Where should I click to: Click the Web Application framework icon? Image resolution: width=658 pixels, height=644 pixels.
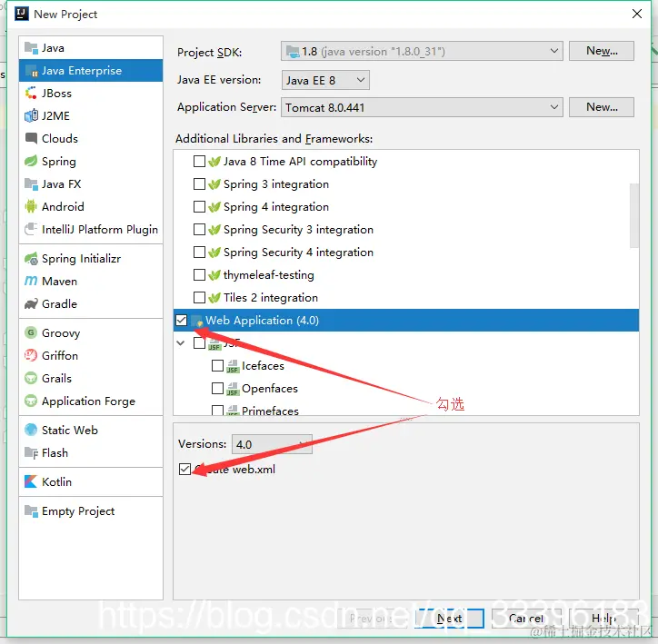(197, 321)
